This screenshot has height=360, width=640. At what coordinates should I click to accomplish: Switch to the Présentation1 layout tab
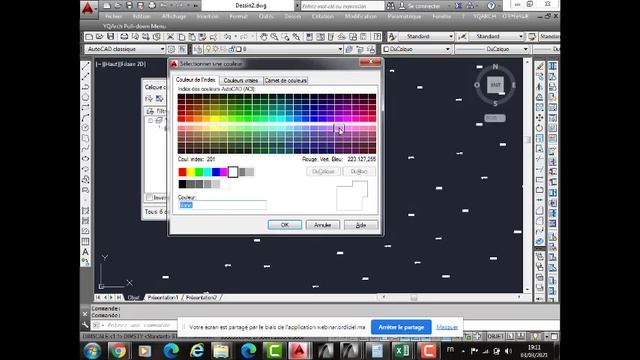[163, 298]
